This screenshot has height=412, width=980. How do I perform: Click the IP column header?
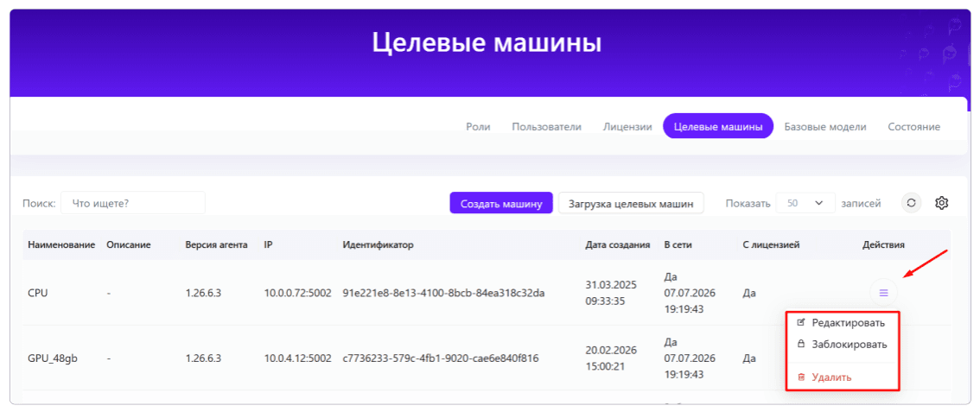coord(268,244)
